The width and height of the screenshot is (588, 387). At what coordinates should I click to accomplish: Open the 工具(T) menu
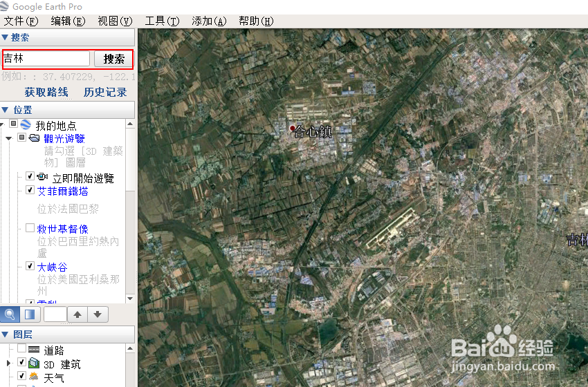point(162,21)
